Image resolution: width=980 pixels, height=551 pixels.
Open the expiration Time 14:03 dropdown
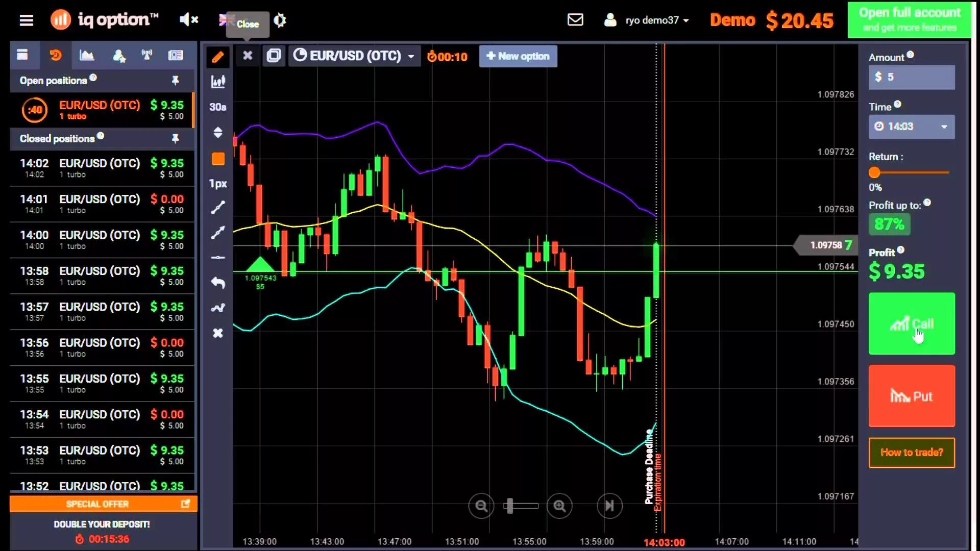click(912, 127)
